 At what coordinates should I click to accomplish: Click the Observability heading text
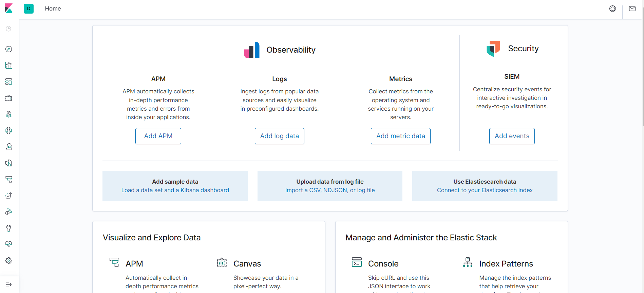pyautogui.click(x=291, y=50)
